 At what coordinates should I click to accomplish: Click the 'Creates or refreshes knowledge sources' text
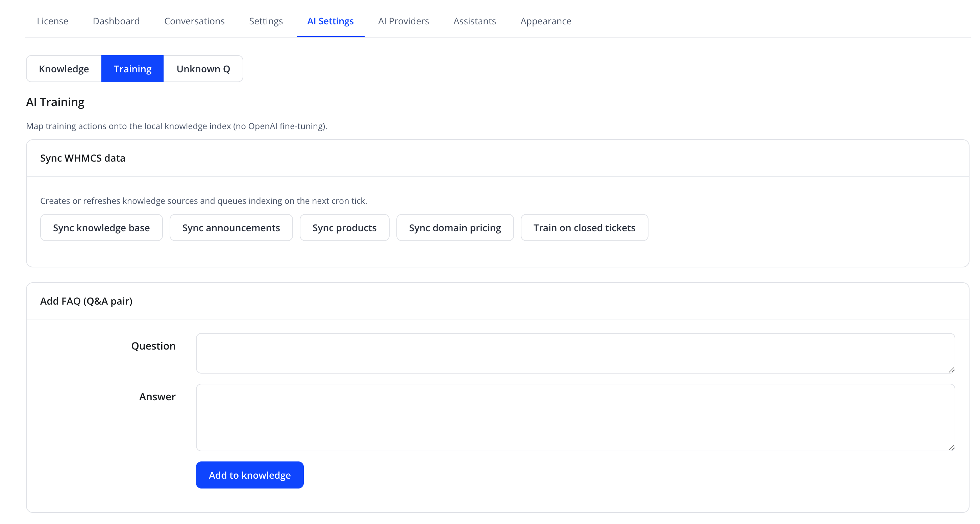pos(203,200)
